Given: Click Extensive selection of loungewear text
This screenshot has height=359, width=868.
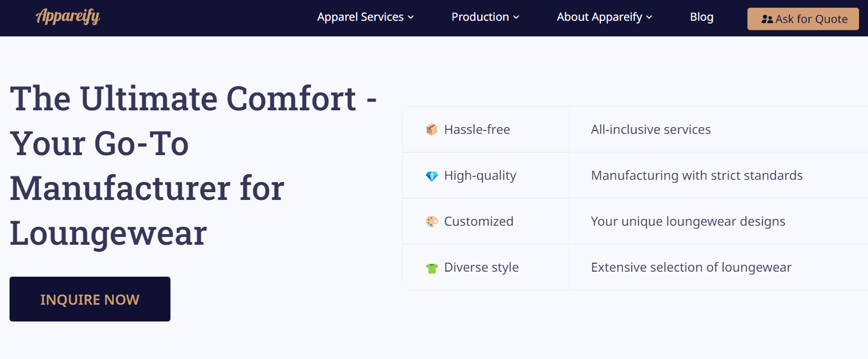Looking at the screenshot, I should tap(691, 267).
